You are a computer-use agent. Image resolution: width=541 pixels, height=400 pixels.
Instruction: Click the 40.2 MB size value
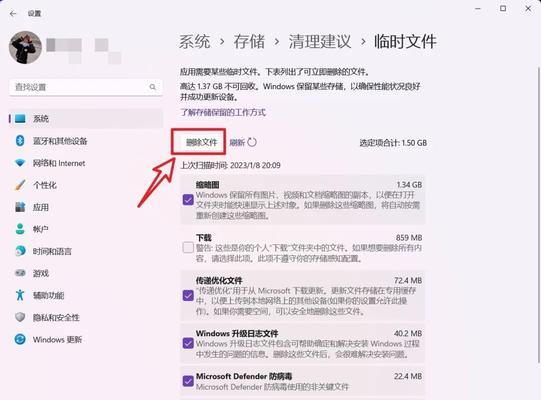[408, 333]
